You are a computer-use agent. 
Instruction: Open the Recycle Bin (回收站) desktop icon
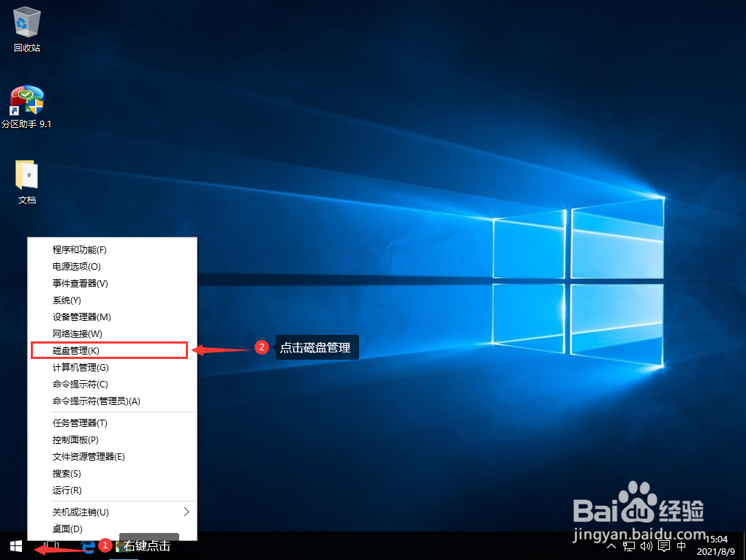tap(27, 29)
